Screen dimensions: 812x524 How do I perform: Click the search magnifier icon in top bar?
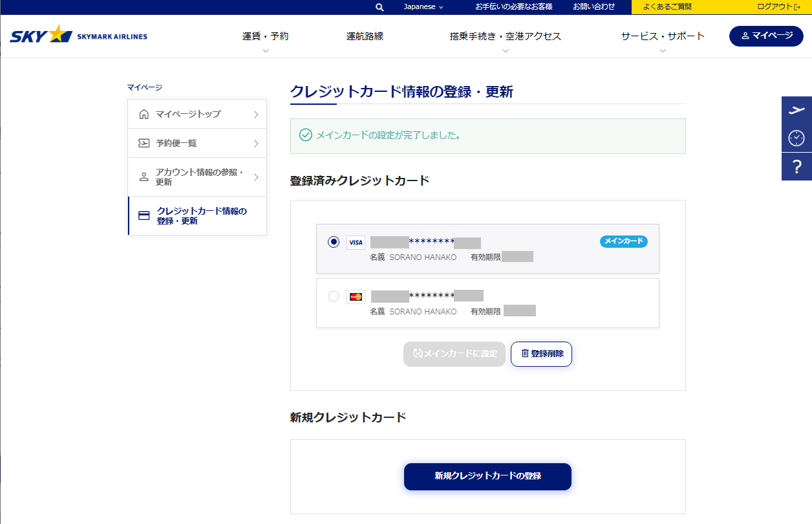coord(379,7)
